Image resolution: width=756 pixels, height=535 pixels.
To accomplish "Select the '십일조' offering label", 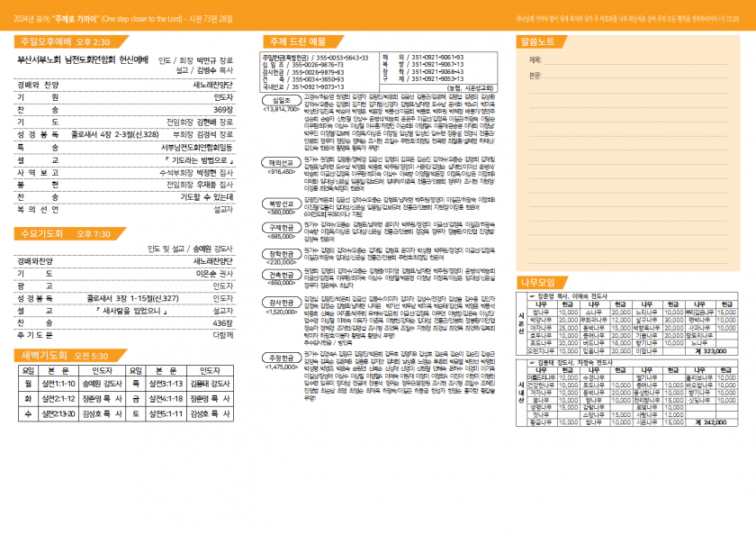I will 282,100.
